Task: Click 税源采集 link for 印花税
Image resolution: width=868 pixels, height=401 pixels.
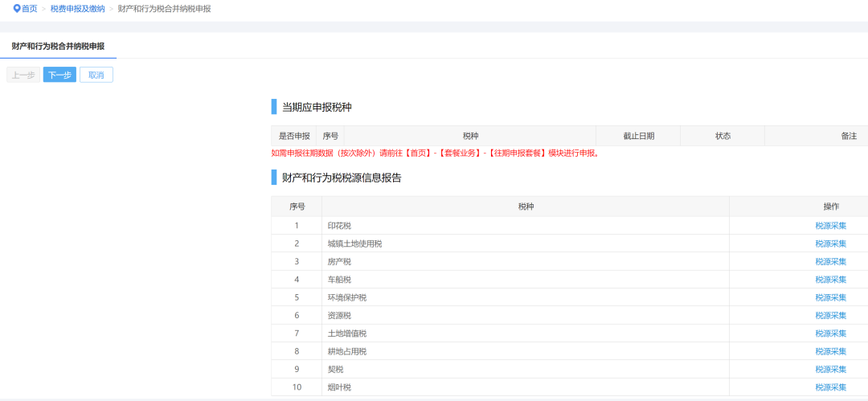Action: [831, 226]
